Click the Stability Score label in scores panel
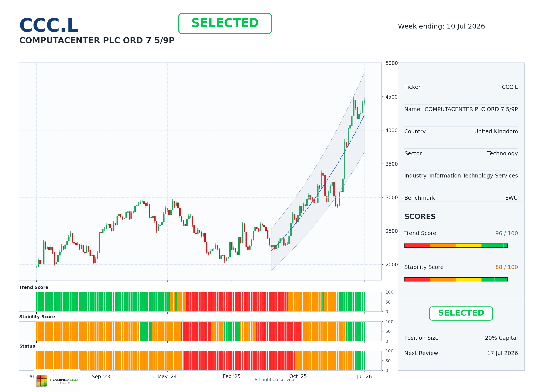Viewport: 549px width, 392px height. tap(424, 267)
